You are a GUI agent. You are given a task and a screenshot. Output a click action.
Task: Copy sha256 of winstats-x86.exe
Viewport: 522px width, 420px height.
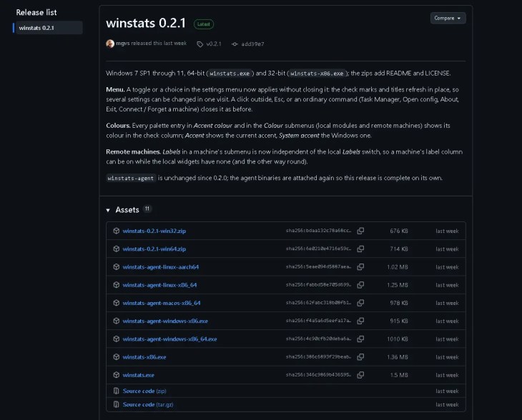pyautogui.click(x=360, y=356)
